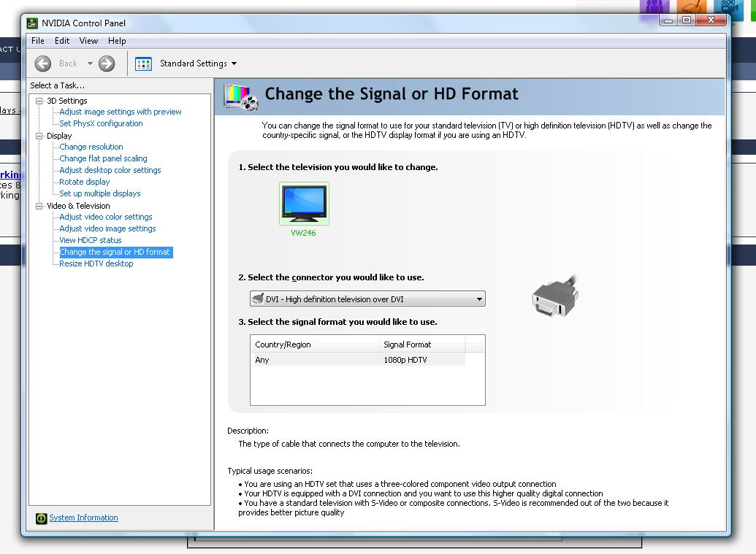Open Change resolution task
This screenshot has height=554, width=756.
pyautogui.click(x=91, y=147)
